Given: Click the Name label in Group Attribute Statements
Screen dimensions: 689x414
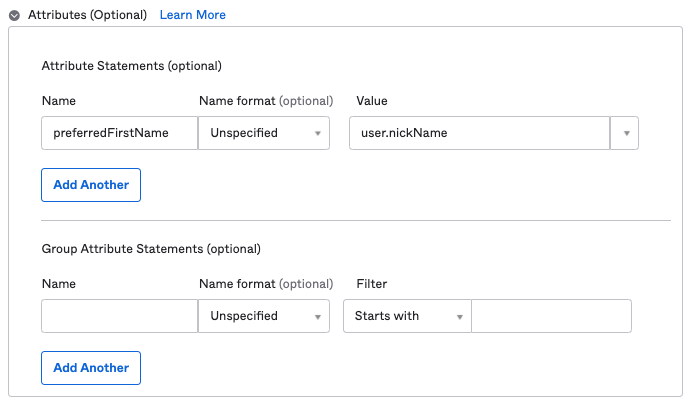Looking at the screenshot, I should (x=58, y=284).
